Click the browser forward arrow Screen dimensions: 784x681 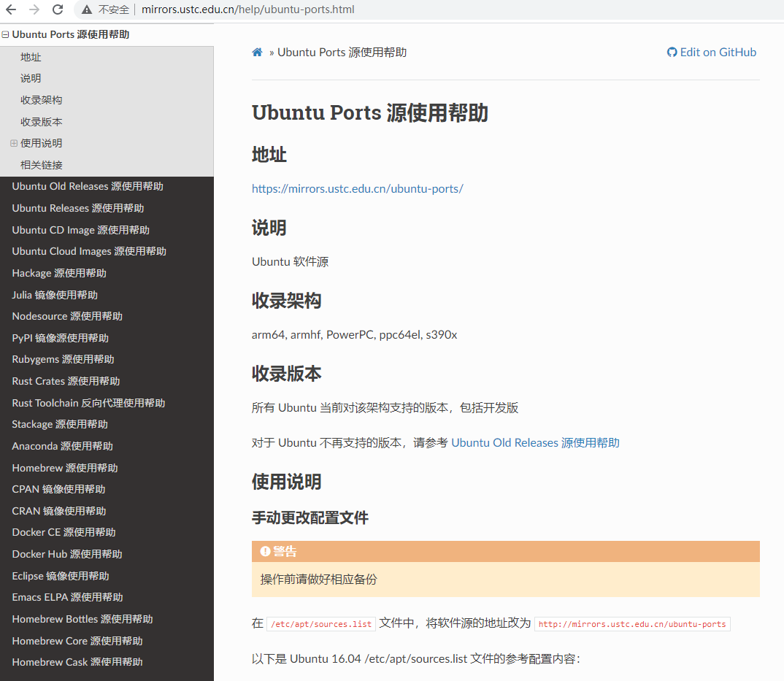click(34, 9)
